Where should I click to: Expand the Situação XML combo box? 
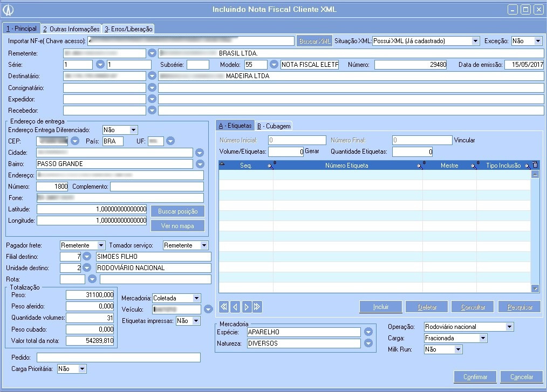(475, 41)
